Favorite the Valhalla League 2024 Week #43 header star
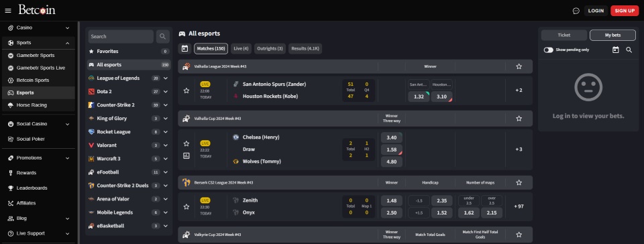The width and height of the screenshot is (644, 244). coord(519,66)
